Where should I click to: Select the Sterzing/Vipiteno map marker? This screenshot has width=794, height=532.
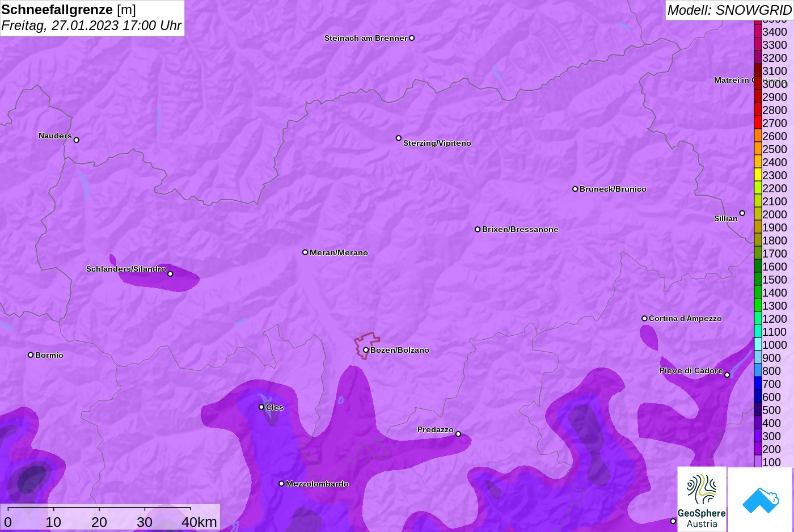pos(399,138)
